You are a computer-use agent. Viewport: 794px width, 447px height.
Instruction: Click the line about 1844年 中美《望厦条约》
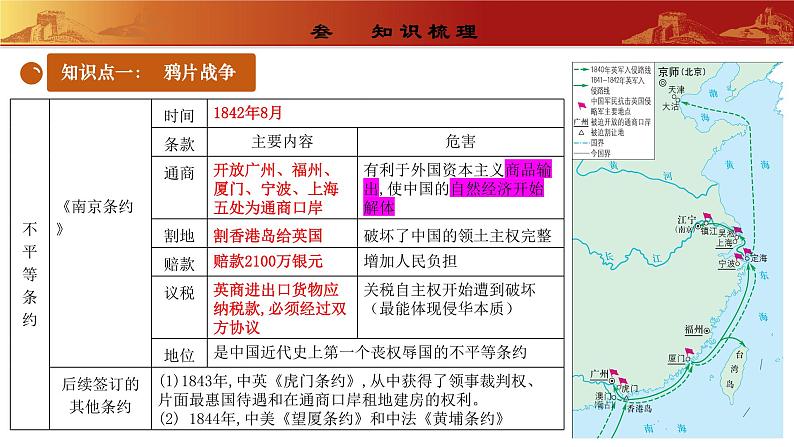[x=332, y=418]
